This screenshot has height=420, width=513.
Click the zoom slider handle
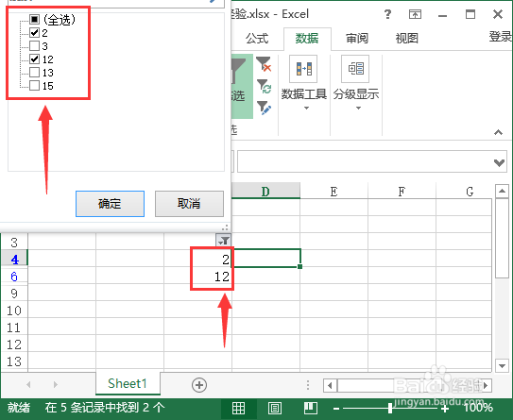(389, 409)
